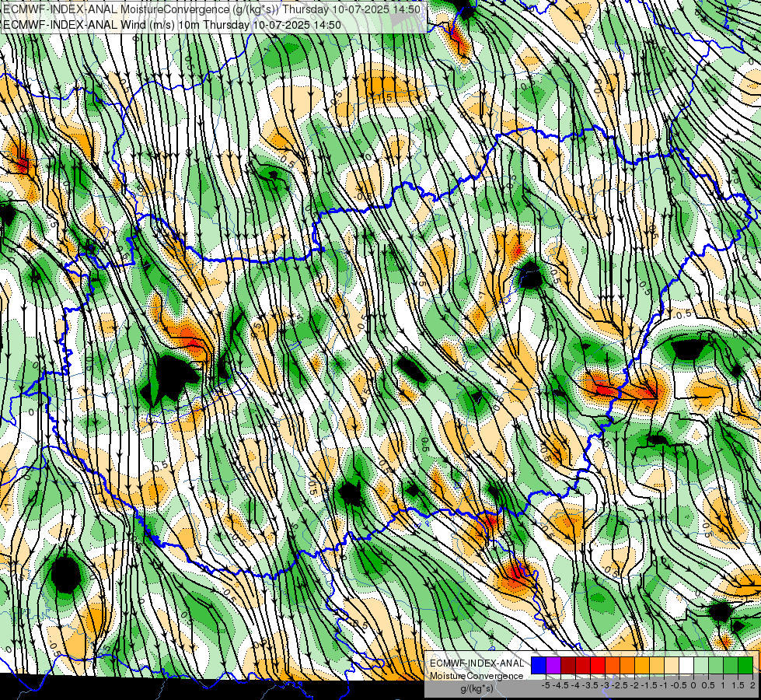Click the amber swatch between -2 and -1.5

pyautogui.click(x=642, y=665)
